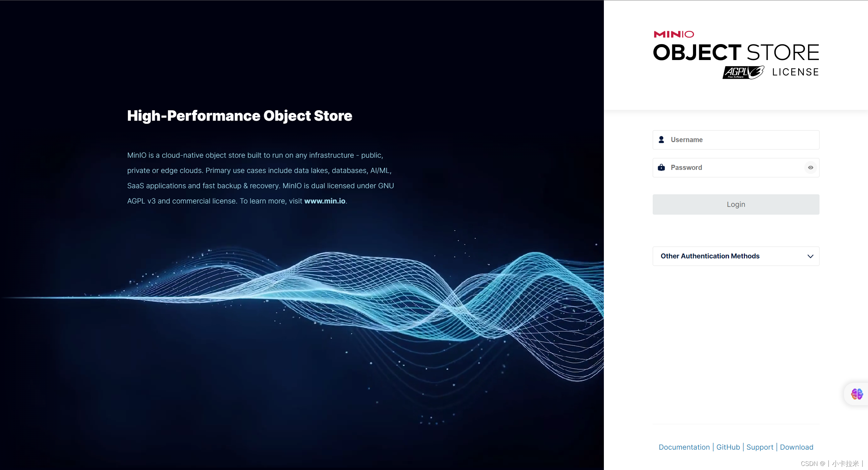Visit the GitHub link
Screen dimensions: 868x470
point(728,447)
